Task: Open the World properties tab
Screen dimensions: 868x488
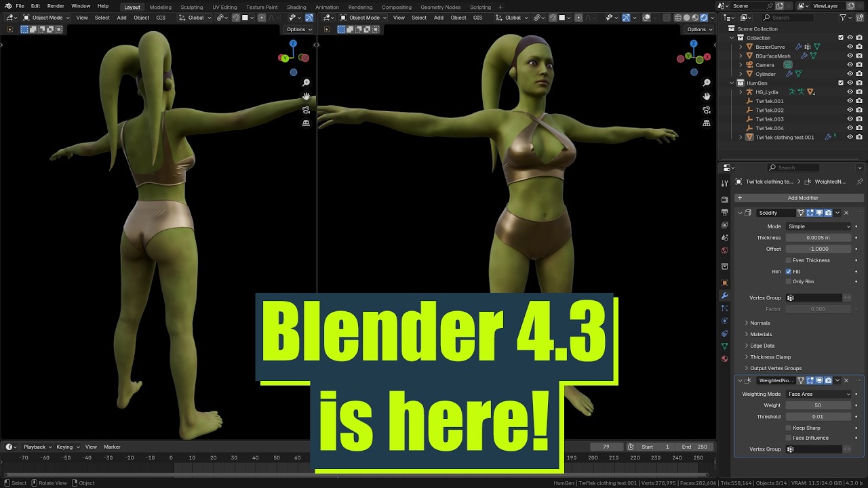Action: click(x=724, y=250)
